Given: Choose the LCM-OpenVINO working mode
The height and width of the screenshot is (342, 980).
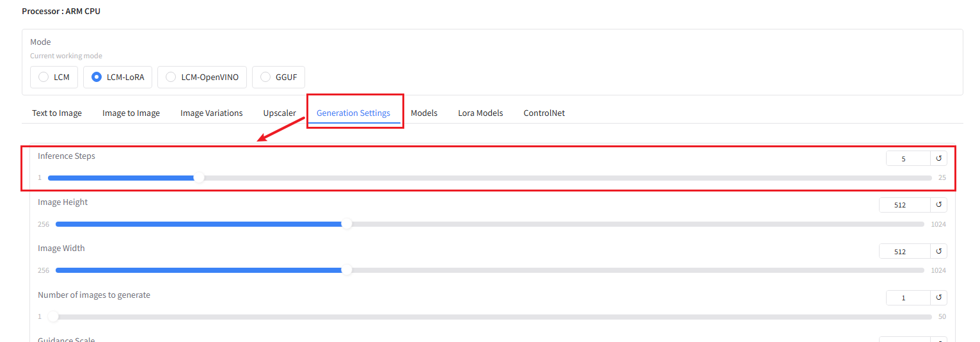Looking at the screenshot, I should (x=171, y=77).
